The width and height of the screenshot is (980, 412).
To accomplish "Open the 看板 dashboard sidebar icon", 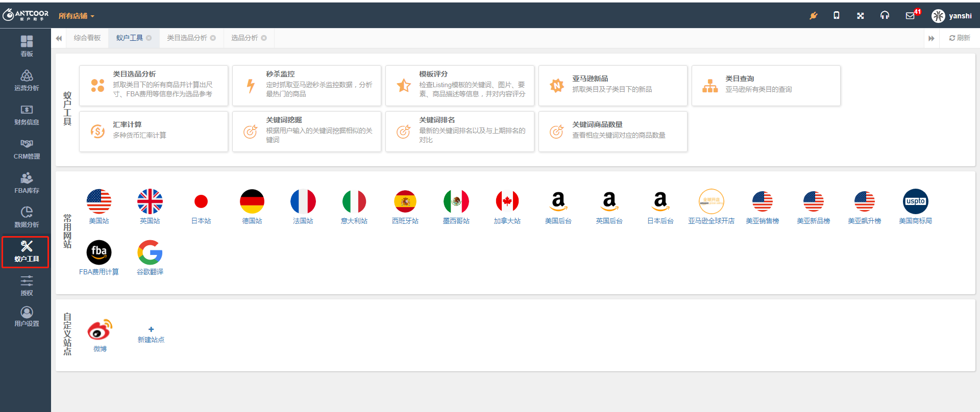I will 27,46.
